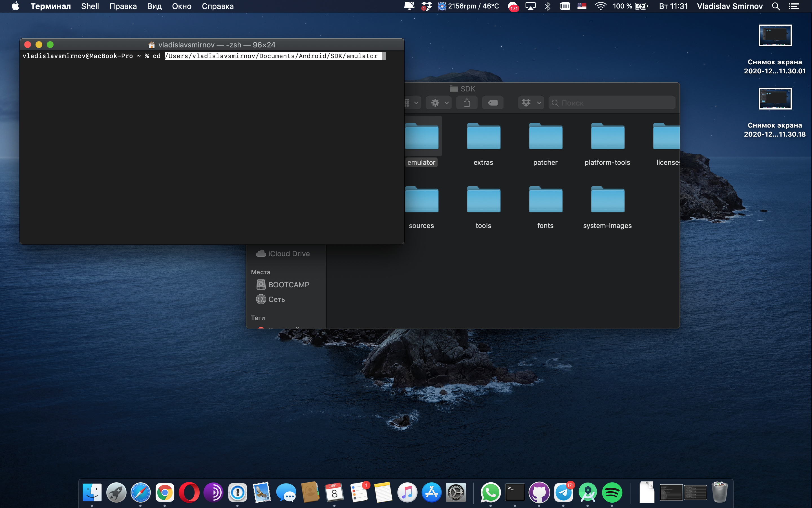This screenshot has width=812, height=508.
Task: Select Сеть in Finder sidebar
Action: click(x=270, y=299)
